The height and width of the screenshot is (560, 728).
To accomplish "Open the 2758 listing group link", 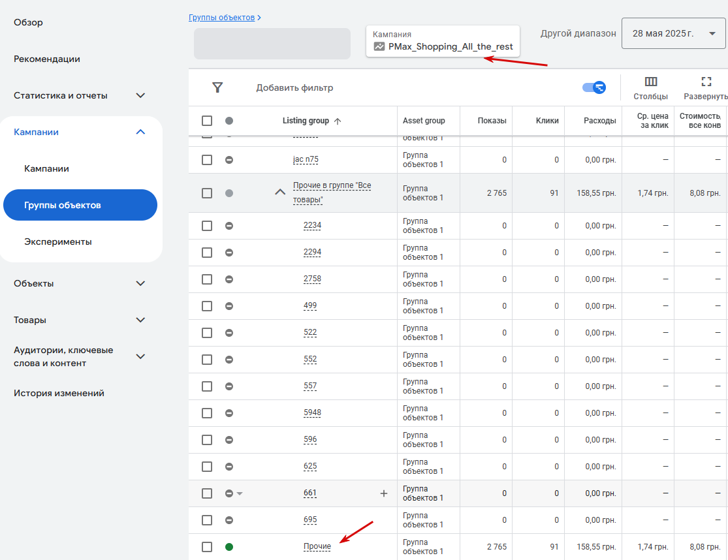I will [x=313, y=279].
